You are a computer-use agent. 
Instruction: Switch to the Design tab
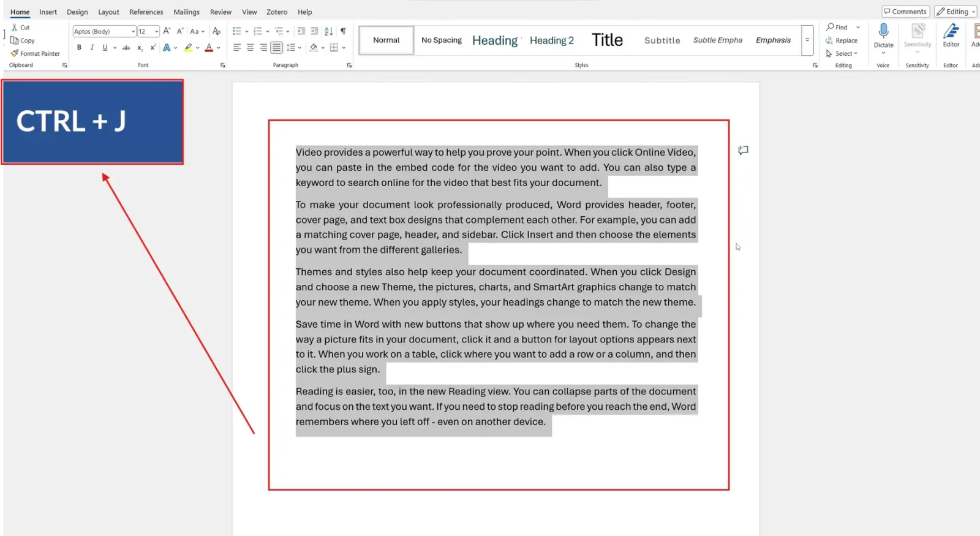click(x=77, y=12)
